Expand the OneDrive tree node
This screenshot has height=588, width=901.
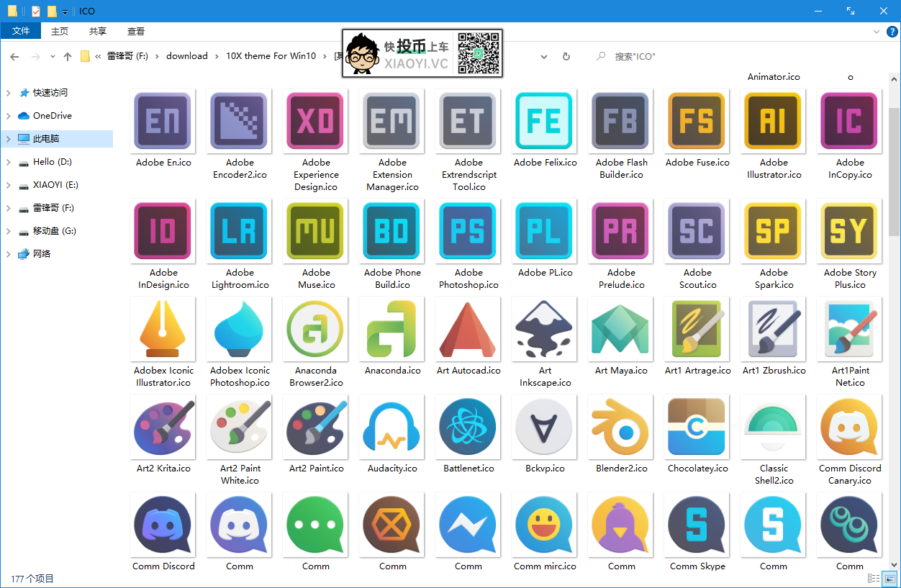(9, 116)
